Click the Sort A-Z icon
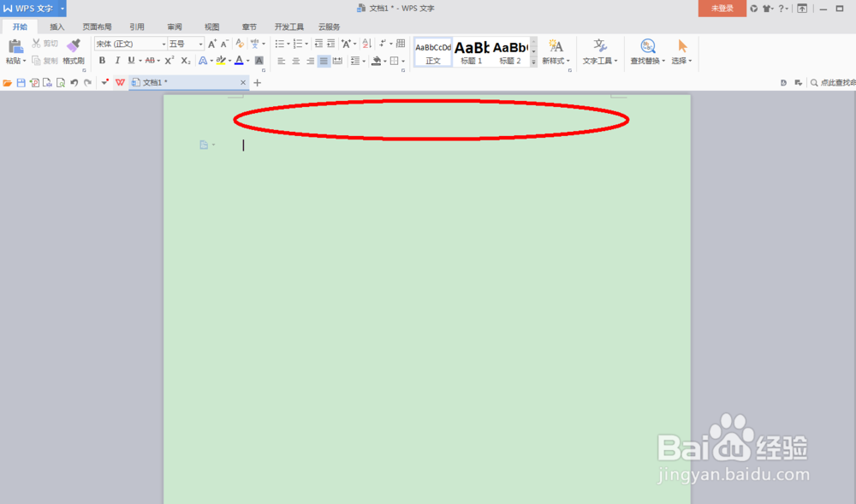The image size is (856, 504). coord(367,44)
